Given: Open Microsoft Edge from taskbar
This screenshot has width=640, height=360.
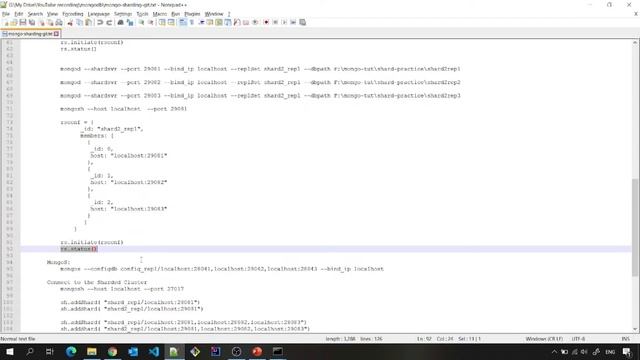Looking at the screenshot, I should tap(71, 351).
